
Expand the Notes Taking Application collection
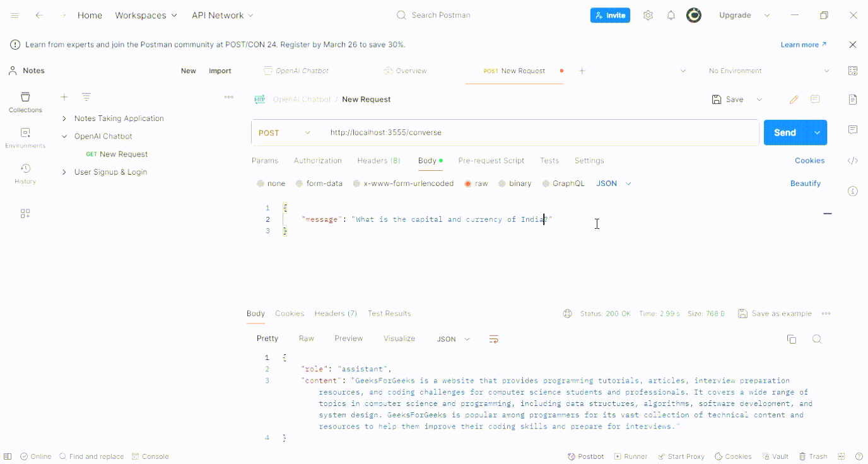pyautogui.click(x=64, y=119)
